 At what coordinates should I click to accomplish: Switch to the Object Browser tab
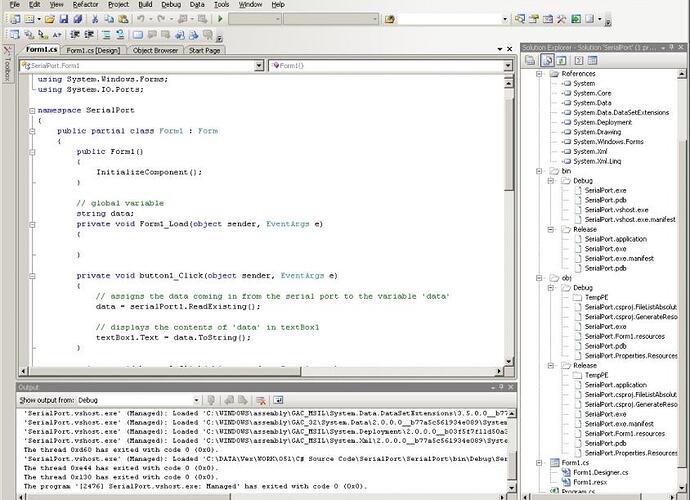point(155,50)
